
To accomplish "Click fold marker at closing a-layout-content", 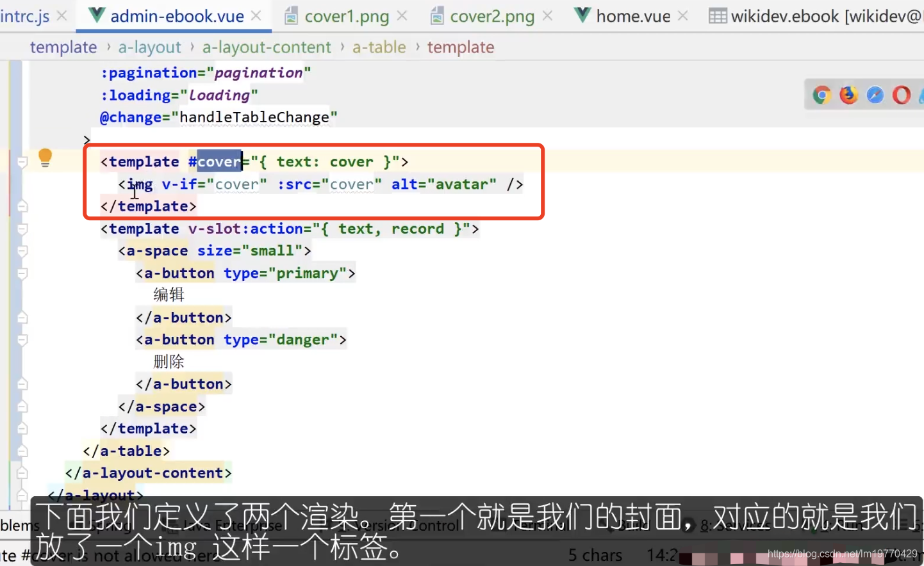I will pyautogui.click(x=22, y=473).
